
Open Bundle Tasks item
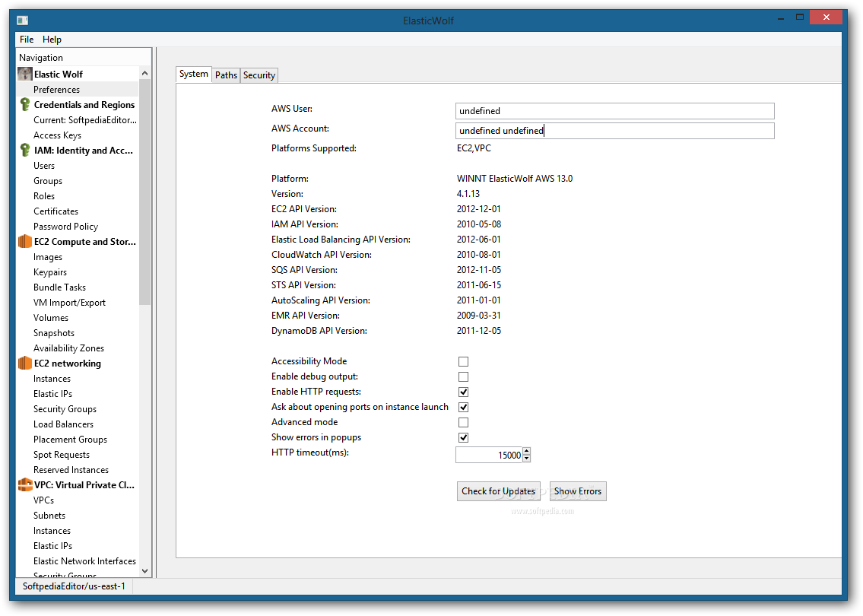point(59,287)
